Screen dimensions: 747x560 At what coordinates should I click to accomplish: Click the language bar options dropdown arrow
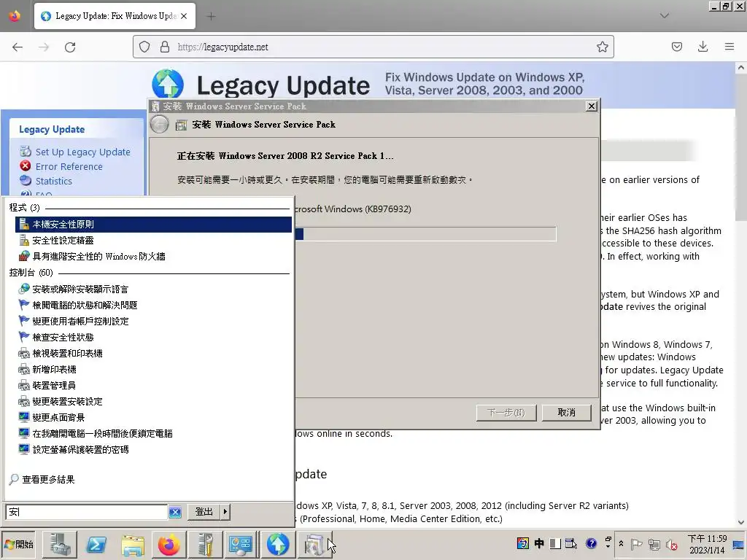click(608, 547)
